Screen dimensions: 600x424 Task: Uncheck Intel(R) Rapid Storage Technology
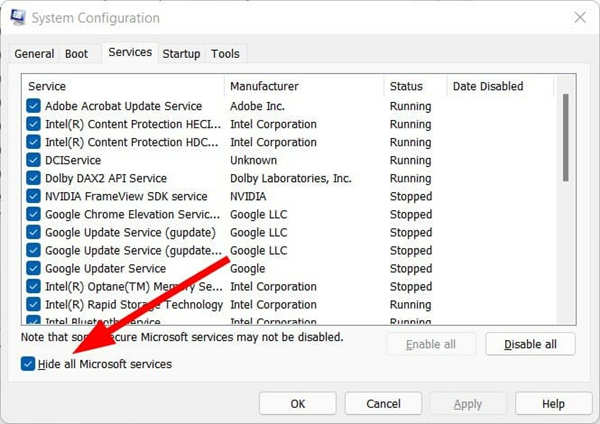pyautogui.click(x=34, y=304)
